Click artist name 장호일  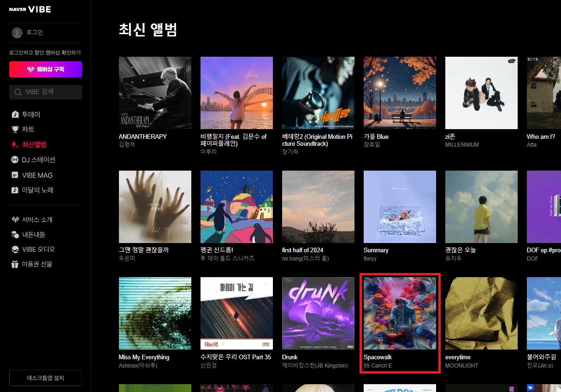coord(372,145)
